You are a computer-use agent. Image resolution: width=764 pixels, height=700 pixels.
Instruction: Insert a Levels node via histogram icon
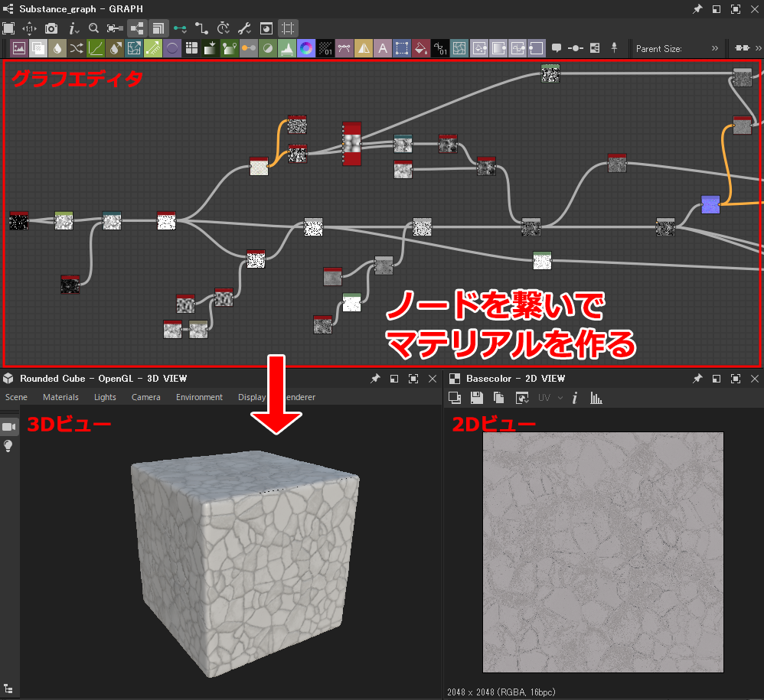point(287,48)
